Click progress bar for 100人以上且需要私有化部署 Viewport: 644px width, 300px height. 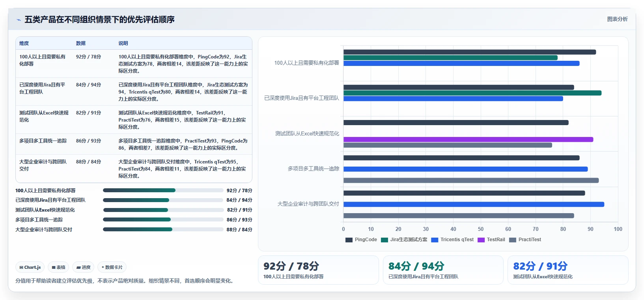click(x=163, y=190)
